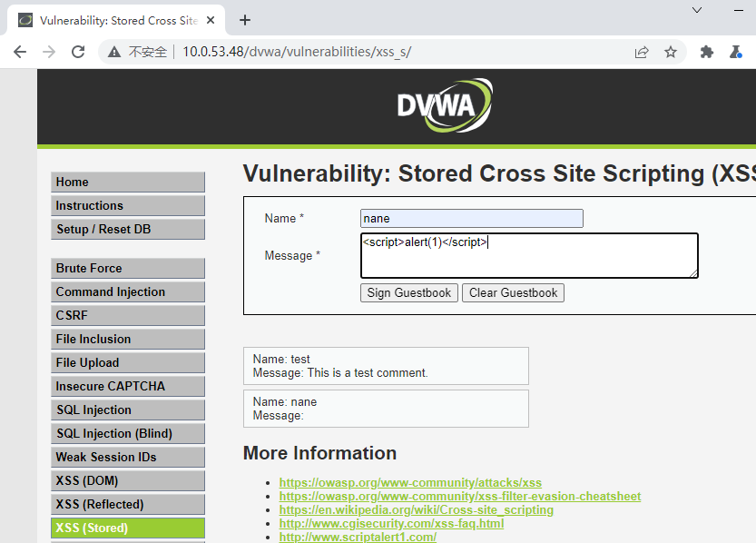Screen dimensions: 756x543
Task: Click the not-secure warning triangle icon
Action: pos(114,52)
